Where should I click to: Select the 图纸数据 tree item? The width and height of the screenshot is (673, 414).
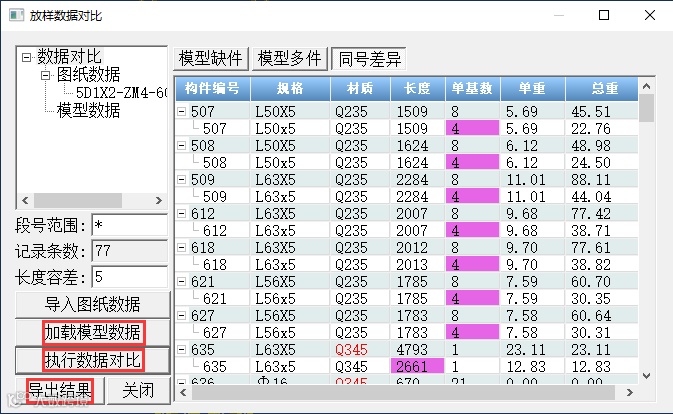[x=88, y=75]
